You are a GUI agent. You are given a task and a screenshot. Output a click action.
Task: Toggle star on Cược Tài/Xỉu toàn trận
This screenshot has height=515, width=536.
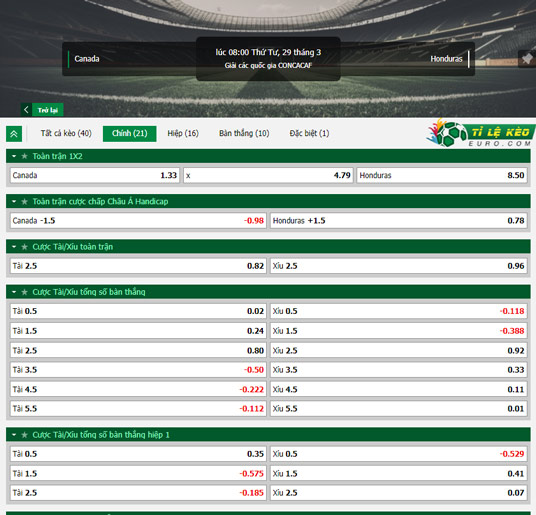point(25,247)
